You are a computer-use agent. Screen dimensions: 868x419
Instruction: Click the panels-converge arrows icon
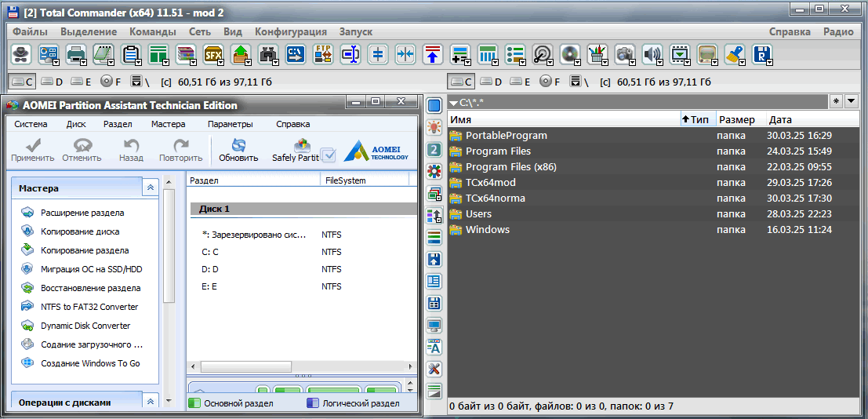coord(405,54)
